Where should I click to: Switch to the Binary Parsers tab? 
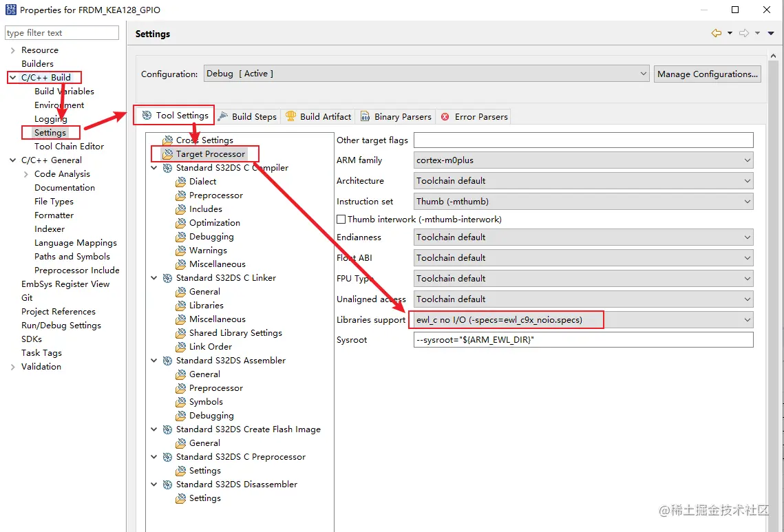pos(396,116)
